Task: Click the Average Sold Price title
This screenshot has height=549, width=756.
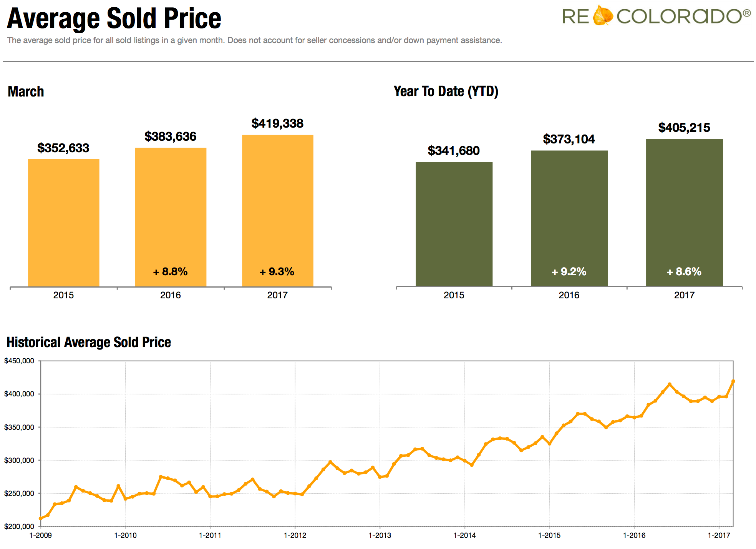Action: [x=114, y=18]
